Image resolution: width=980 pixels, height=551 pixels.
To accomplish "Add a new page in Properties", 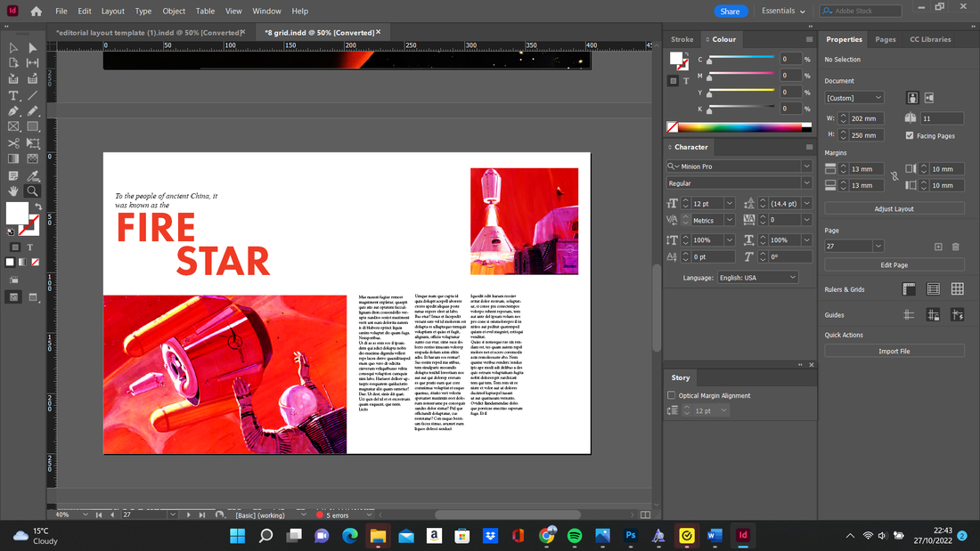I will click(x=938, y=247).
